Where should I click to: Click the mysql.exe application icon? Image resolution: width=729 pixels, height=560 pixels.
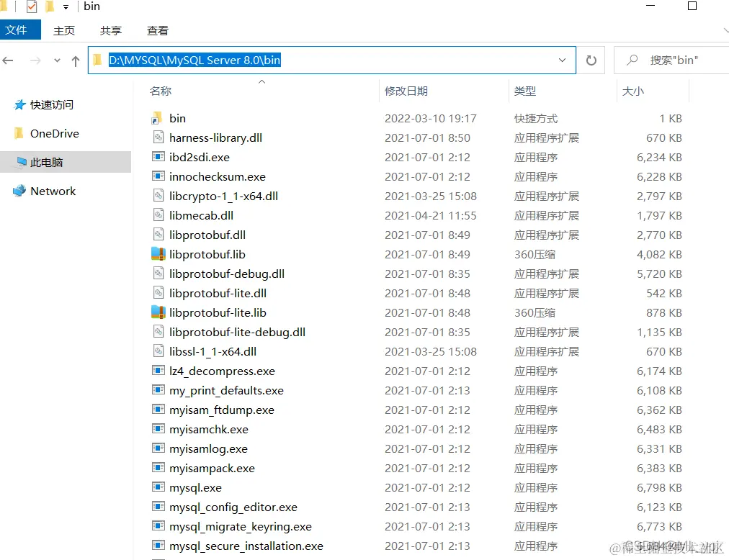pos(158,487)
